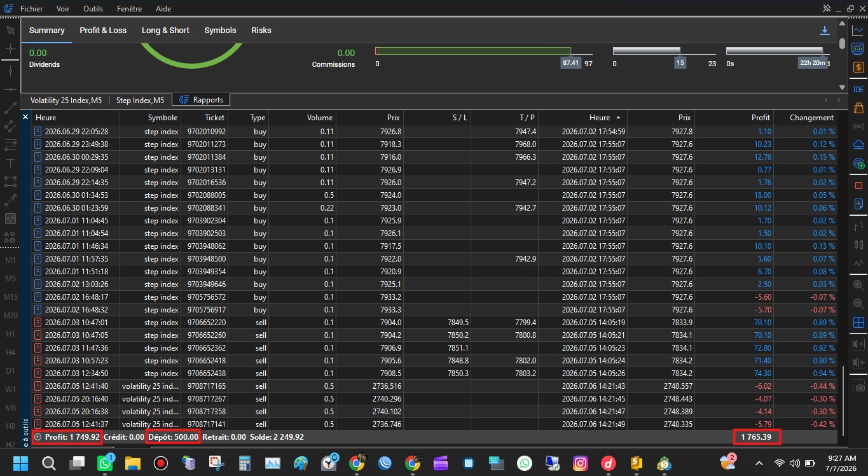Switch to the Profit & Loss tab
The width and height of the screenshot is (868, 476).
point(103,30)
